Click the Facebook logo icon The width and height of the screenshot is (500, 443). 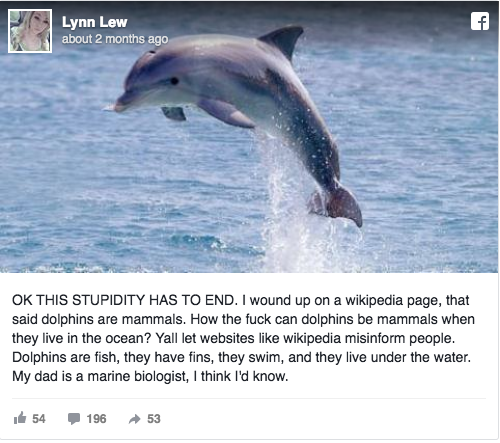pyautogui.click(x=480, y=21)
